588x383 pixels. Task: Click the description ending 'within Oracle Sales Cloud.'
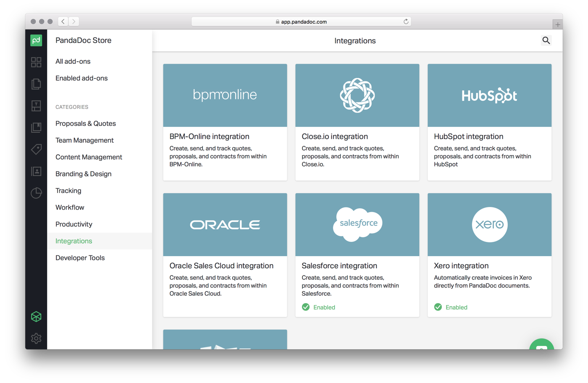(x=218, y=286)
